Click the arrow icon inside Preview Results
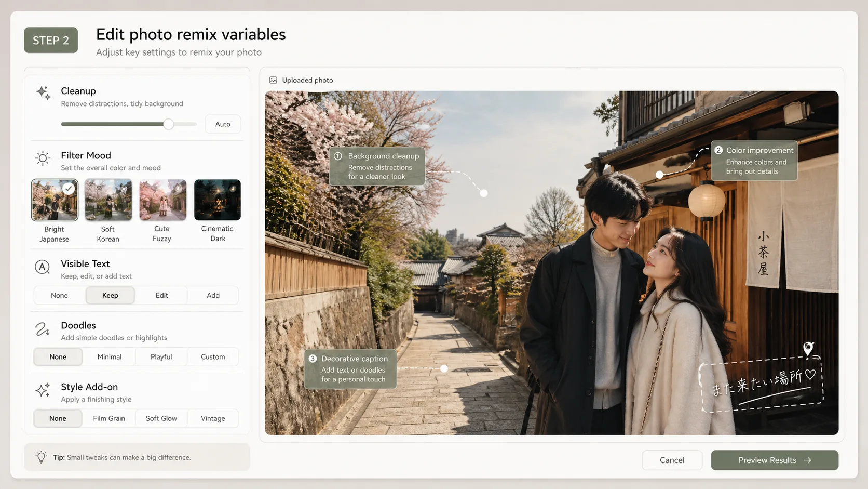Screen dimensions: 868x489 click(807, 460)
